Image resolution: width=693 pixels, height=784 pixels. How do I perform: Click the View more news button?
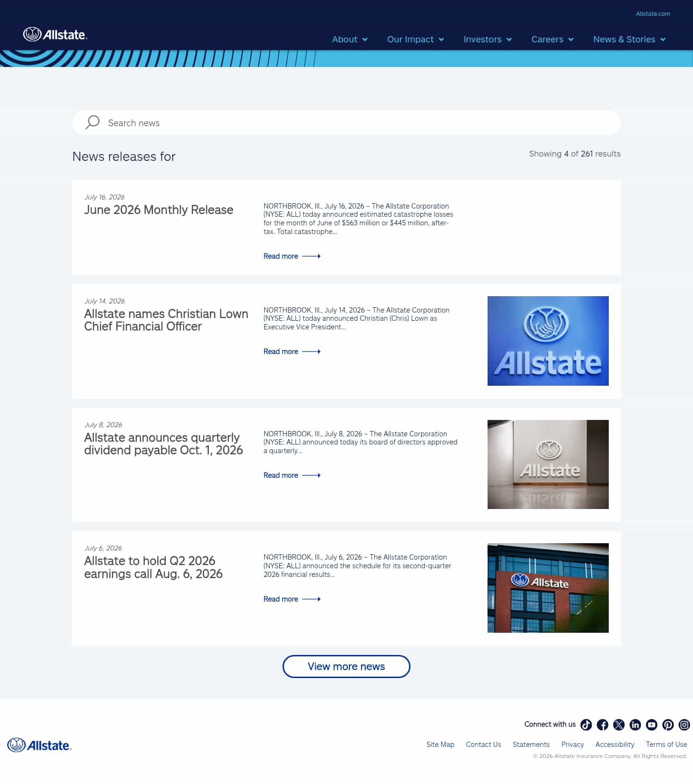(x=346, y=666)
